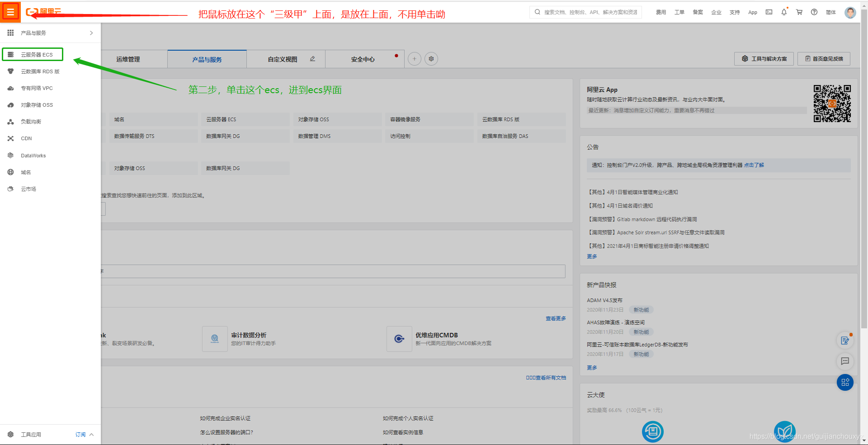Click the RDS database icon in sidebar
This screenshot has width=868, height=445.
(10, 71)
